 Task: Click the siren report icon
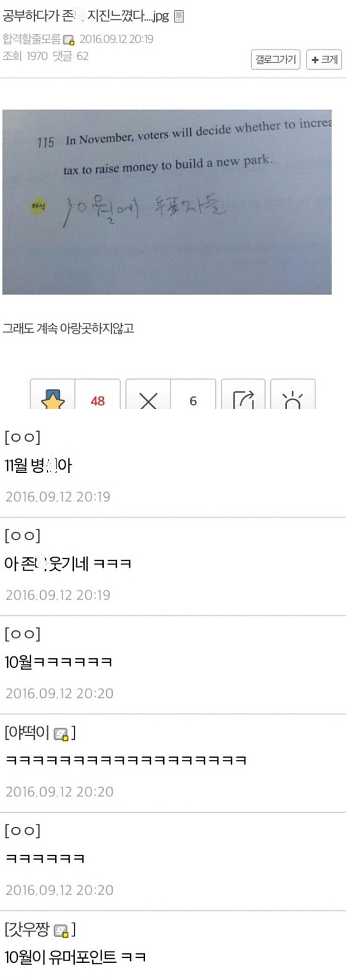(x=292, y=400)
